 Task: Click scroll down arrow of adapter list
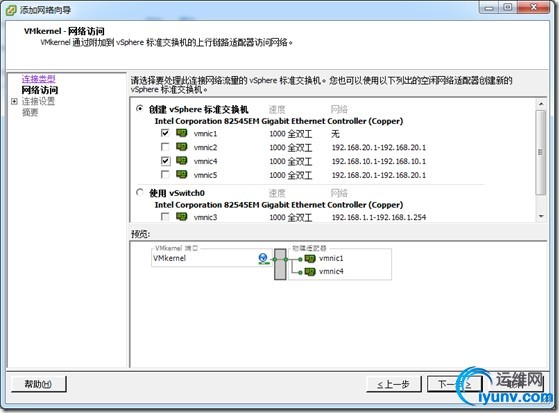point(541,216)
